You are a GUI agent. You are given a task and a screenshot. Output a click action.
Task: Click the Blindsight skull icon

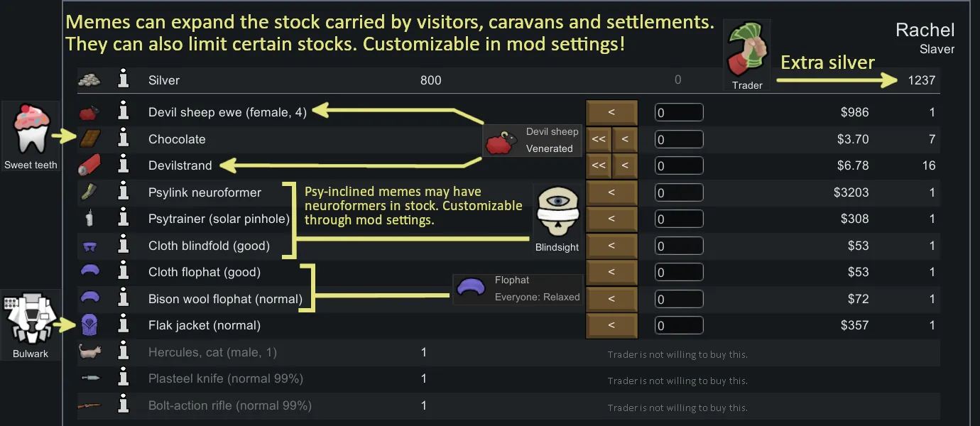(557, 214)
